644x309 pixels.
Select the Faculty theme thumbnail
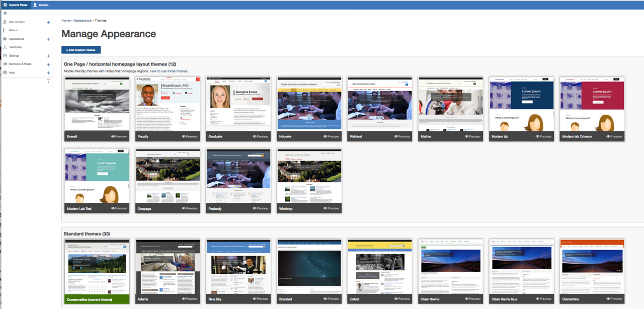[168, 104]
